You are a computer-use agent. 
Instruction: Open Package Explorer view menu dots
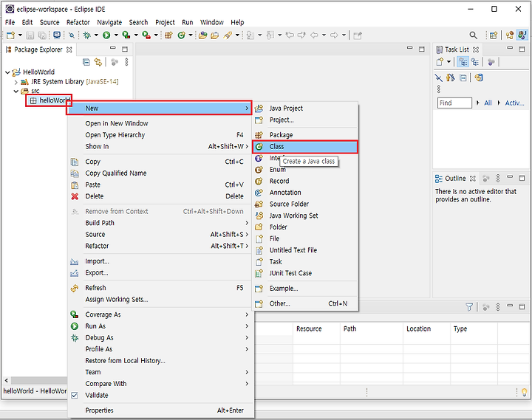coord(126,62)
